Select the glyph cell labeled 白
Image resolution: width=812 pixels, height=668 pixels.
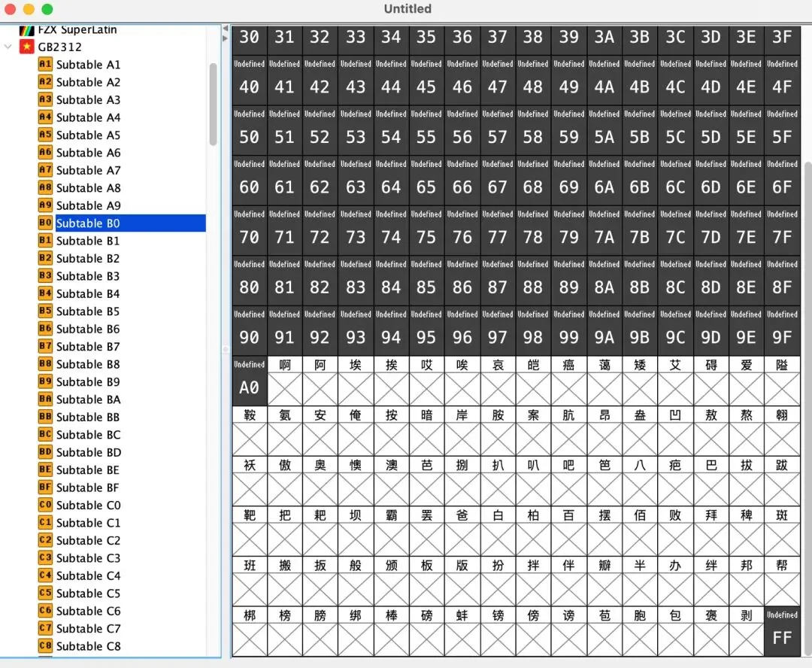point(498,531)
